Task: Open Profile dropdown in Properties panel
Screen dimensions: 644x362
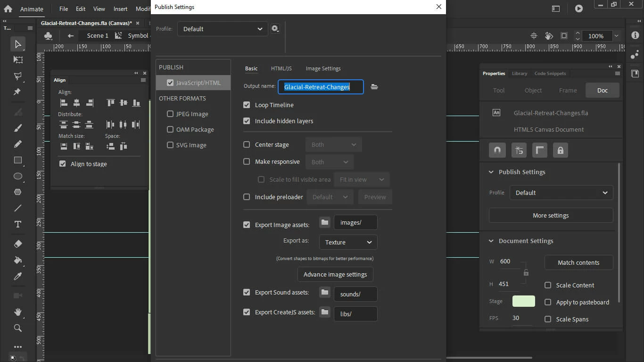Action: pyautogui.click(x=561, y=193)
